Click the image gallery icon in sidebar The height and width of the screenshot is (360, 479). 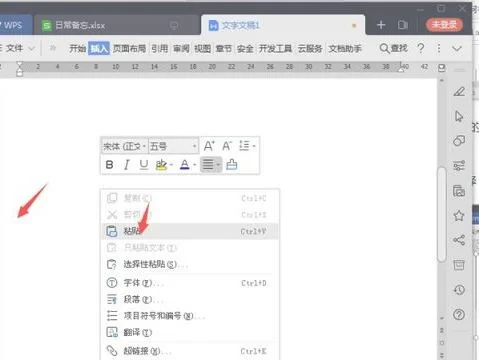click(459, 191)
